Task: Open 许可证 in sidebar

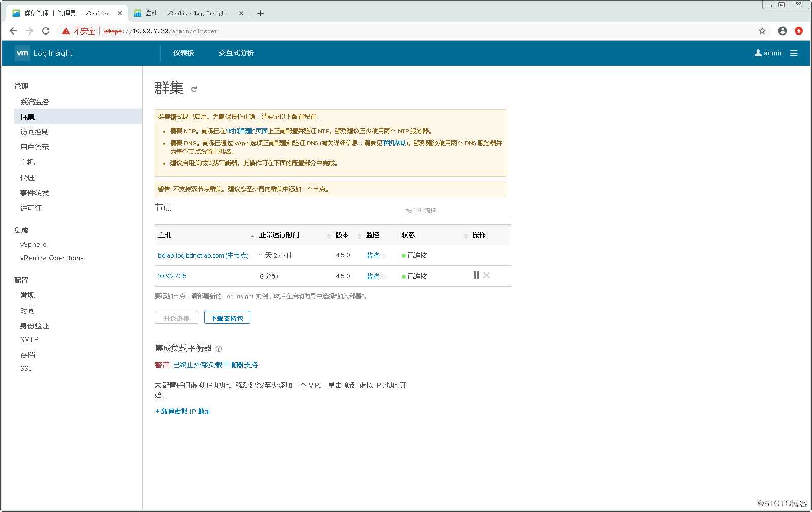Action: (x=31, y=208)
